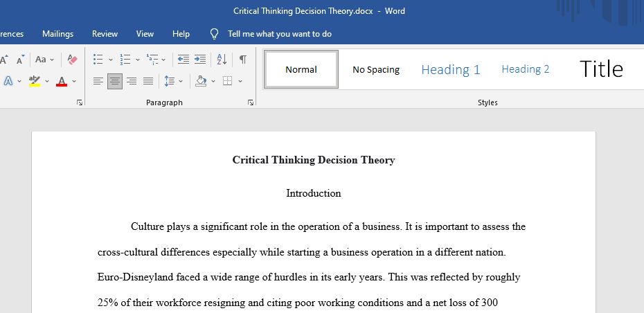
Task: Click the Critical Thinking Decision Theory heading
Action: tap(314, 160)
